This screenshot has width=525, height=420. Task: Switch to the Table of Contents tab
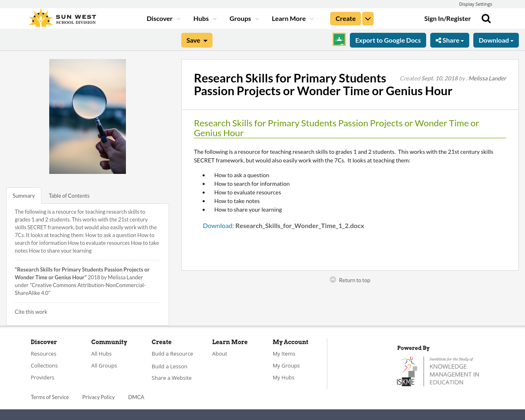pos(69,195)
